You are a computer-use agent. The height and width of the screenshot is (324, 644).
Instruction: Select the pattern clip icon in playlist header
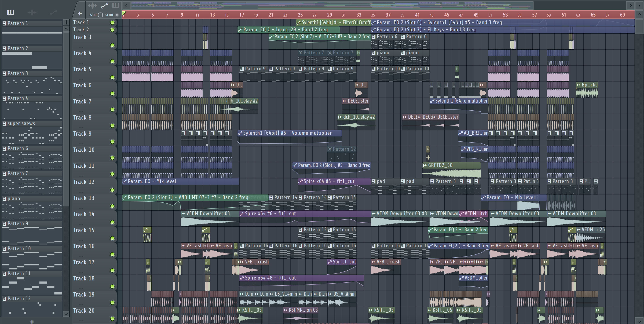pos(116,6)
